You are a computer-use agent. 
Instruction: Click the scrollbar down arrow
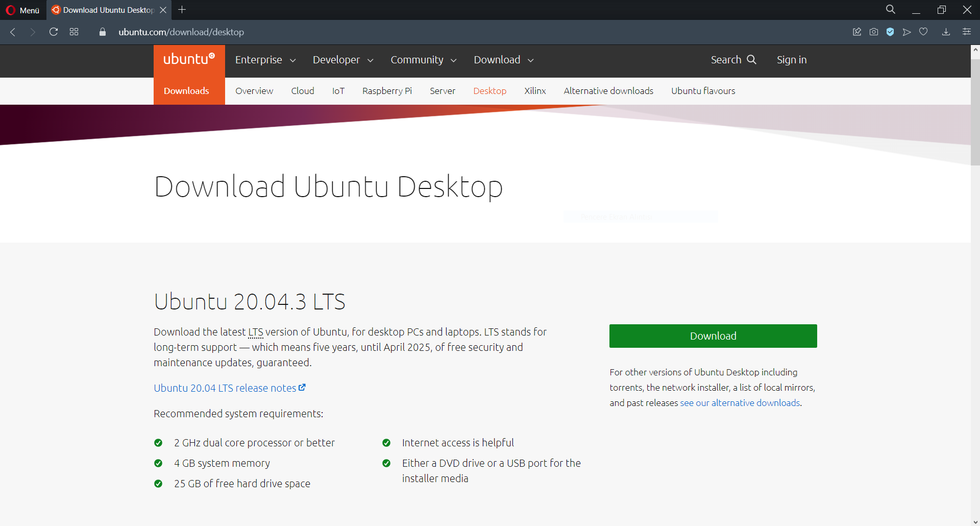pos(975,521)
